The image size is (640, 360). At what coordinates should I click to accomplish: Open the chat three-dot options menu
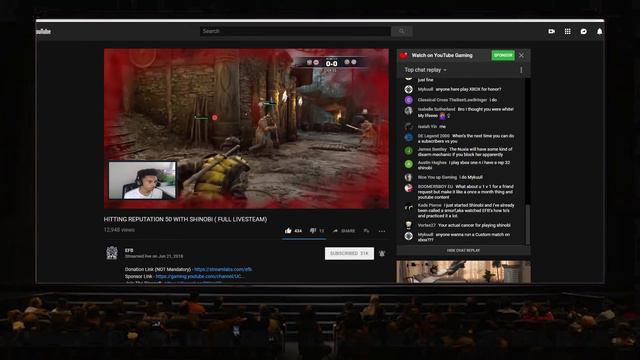pyautogui.click(x=521, y=70)
